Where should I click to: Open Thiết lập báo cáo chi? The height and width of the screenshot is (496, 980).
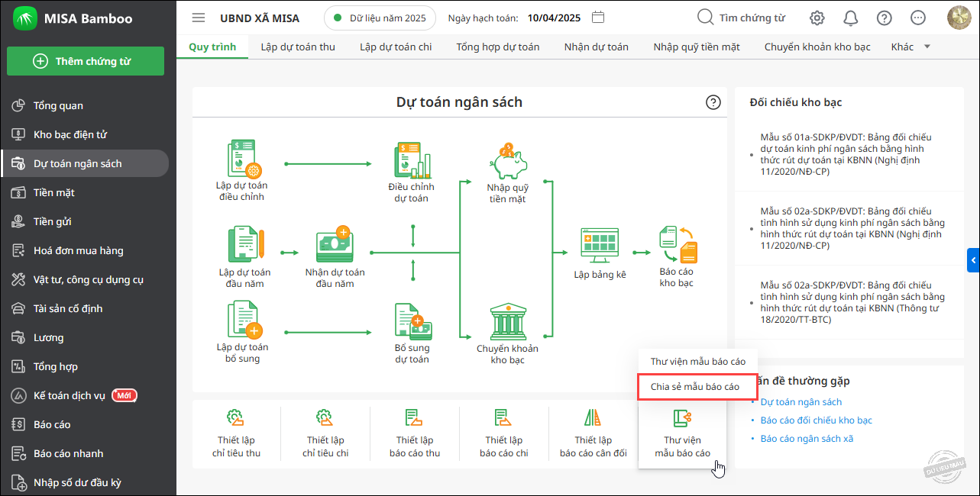(x=504, y=435)
